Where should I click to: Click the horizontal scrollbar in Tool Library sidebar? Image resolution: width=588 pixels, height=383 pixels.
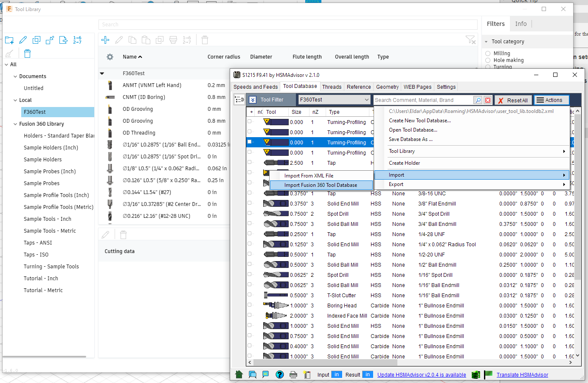point(45,357)
